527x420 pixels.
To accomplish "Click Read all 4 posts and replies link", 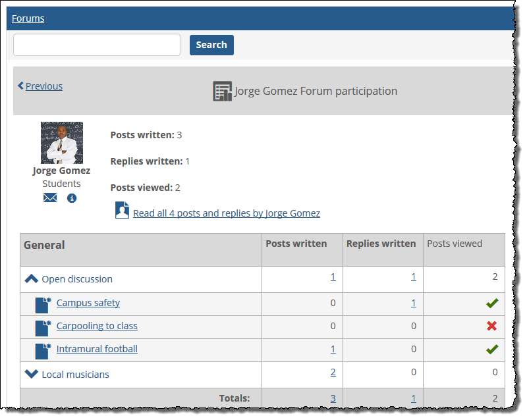I will click(227, 213).
